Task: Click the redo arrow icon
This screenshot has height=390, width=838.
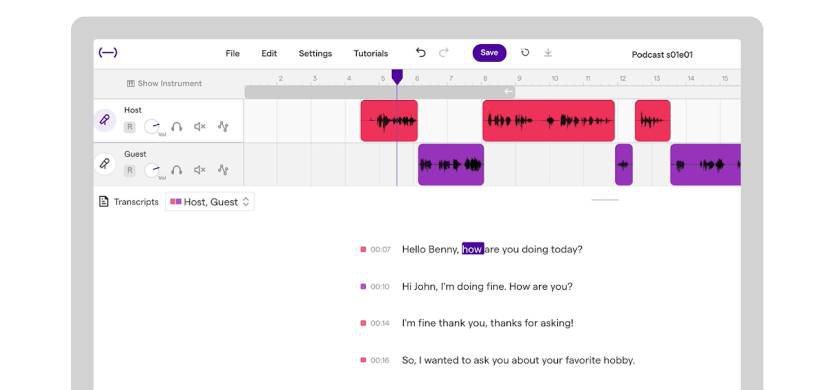Action: click(443, 52)
